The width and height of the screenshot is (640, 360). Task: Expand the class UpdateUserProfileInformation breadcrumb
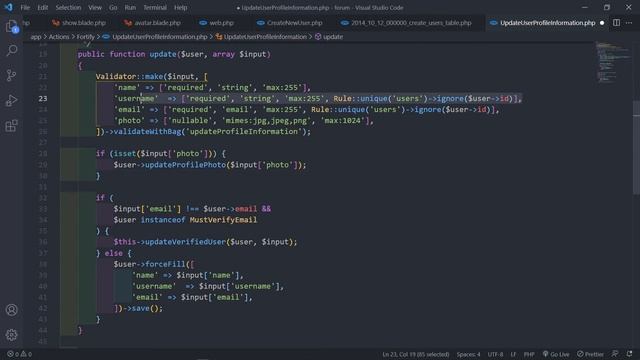pos(261,37)
